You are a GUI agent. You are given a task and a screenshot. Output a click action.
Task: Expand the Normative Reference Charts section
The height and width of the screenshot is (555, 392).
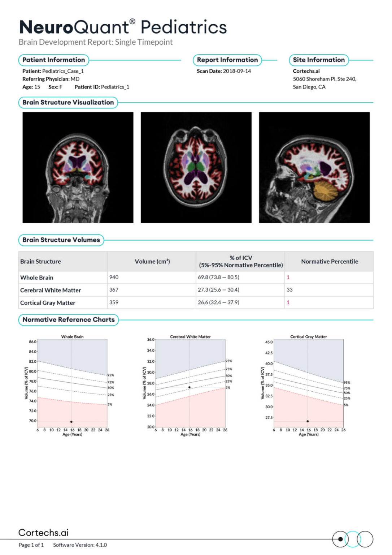tap(69, 319)
